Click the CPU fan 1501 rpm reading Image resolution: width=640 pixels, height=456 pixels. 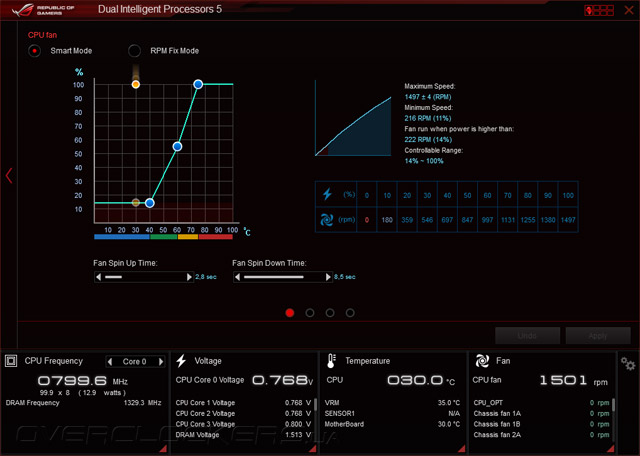point(573,380)
